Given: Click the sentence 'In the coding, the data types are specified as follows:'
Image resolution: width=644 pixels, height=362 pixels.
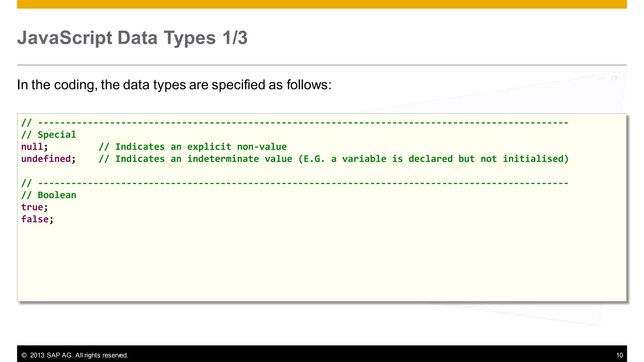Looking at the screenshot, I should [174, 85].
